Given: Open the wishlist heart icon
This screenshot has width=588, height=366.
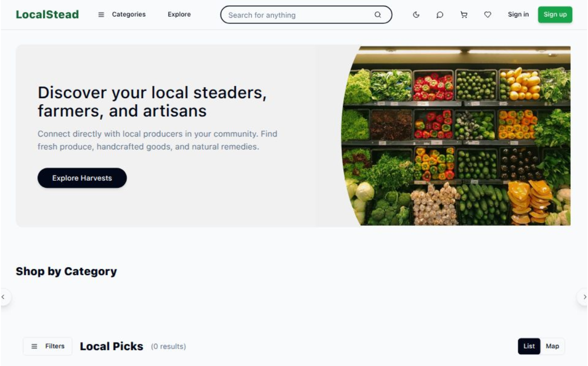Looking at the screenshot, I should [488, 15].
